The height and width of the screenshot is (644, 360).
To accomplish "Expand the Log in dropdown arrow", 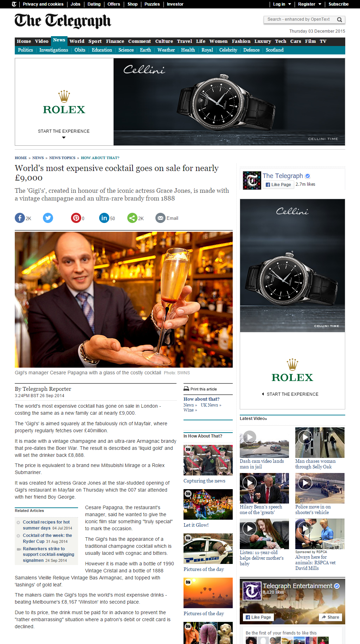I will (290, 4).
